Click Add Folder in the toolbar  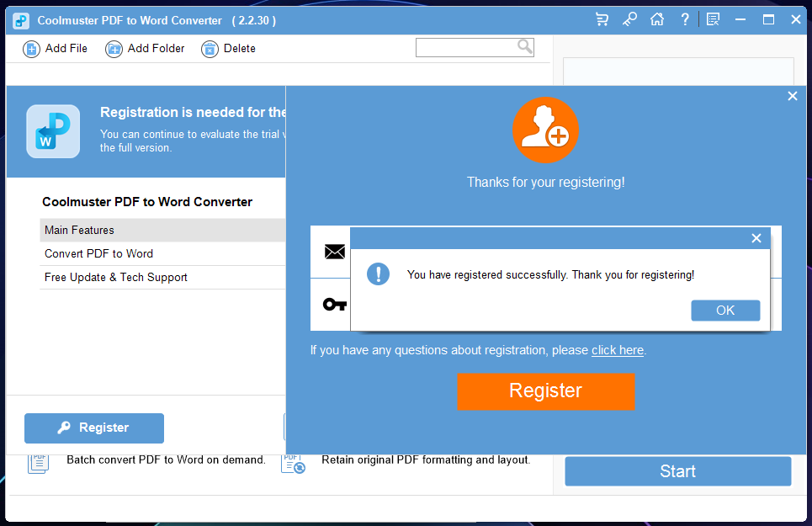145,49
